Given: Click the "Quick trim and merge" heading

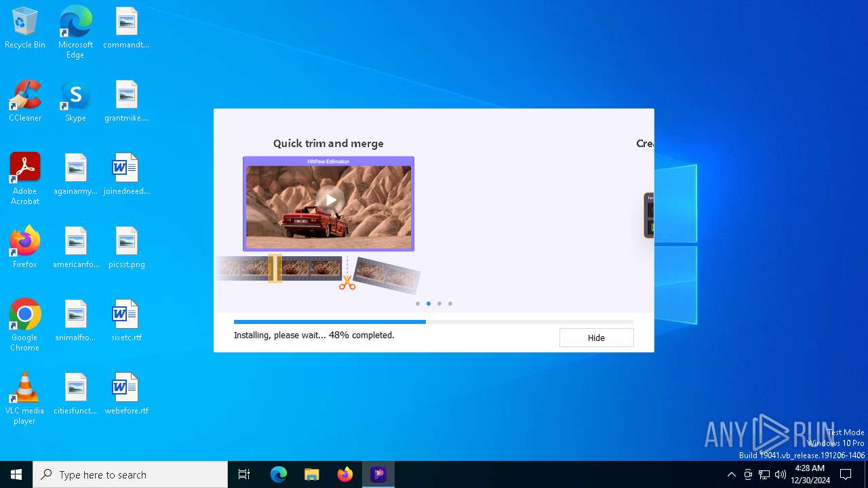Looking at the screenshot, I should [x=328, y=144].
